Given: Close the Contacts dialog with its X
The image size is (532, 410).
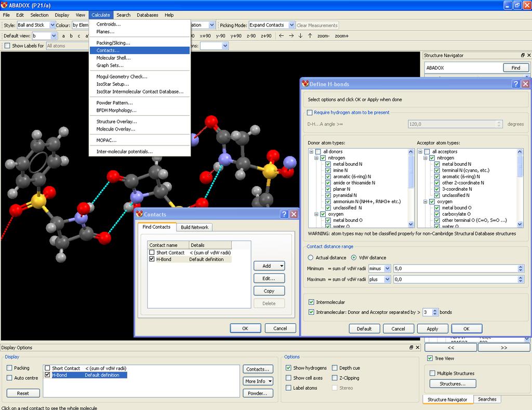Looking at the screenshot, I should tap(294, 214).
